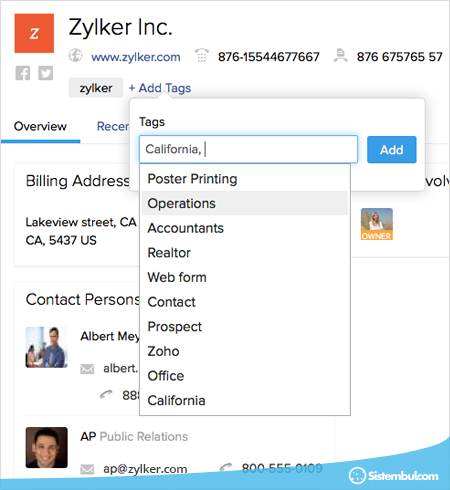Image resolution: width=450 pixels, height=490 pixels.
Task: Click the telephone icon beside 876-15544677667
Action: click(x=202, y=55)
